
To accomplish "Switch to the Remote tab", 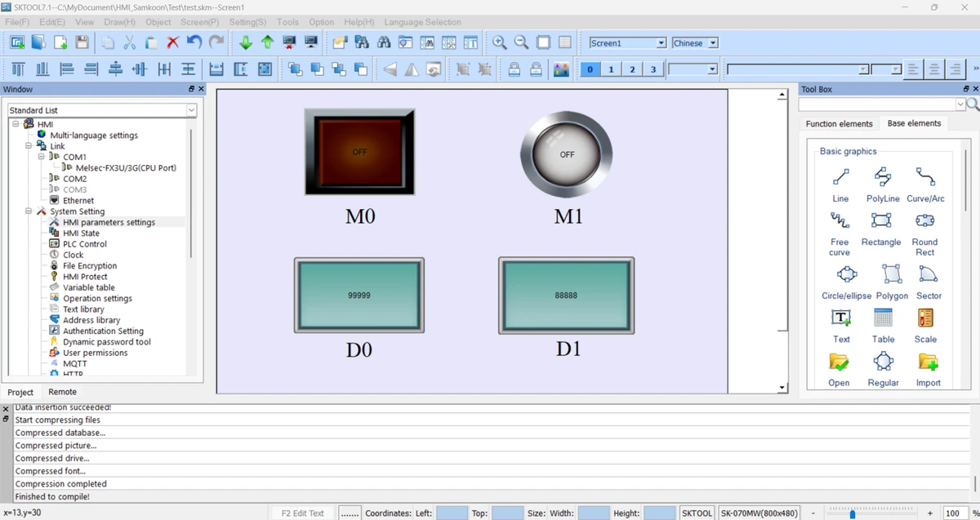I will coord(62,392).
